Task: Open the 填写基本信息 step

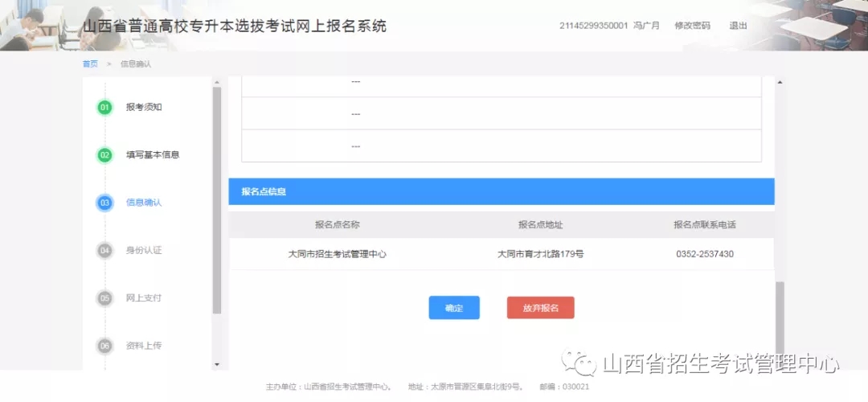Action: 153,155
